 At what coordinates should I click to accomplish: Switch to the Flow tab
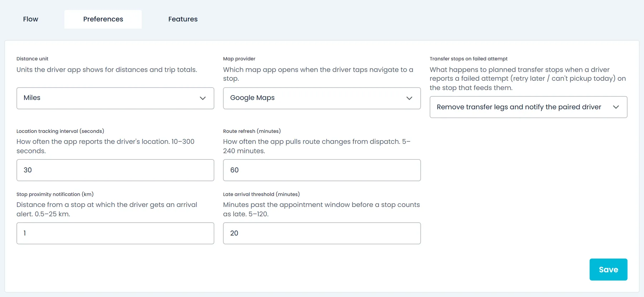(x=30, y=19)
